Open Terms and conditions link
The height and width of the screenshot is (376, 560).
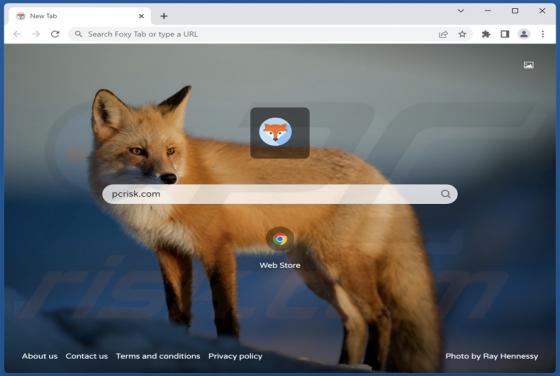158,356
